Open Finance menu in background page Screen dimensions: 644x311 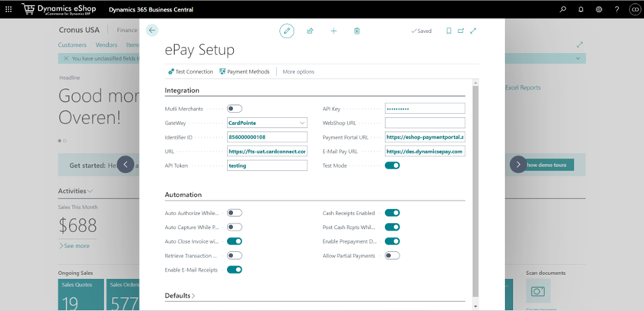pyautogui.click(x=127, y=30)
